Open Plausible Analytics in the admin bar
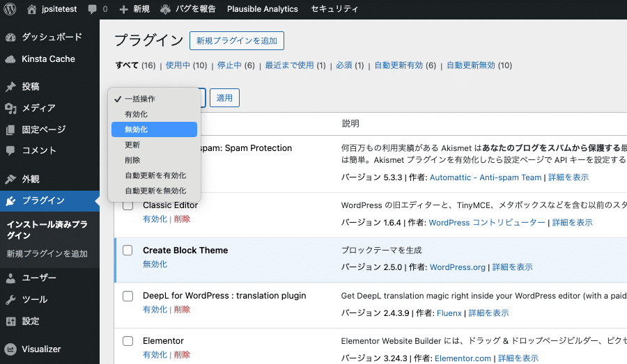Image resolution: width=627 pixels, height=364 pixels. click(x=262, y=9)
